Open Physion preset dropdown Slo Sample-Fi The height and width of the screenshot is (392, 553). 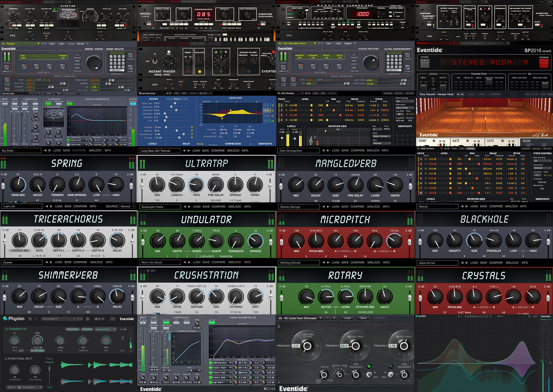click(58, 319)
